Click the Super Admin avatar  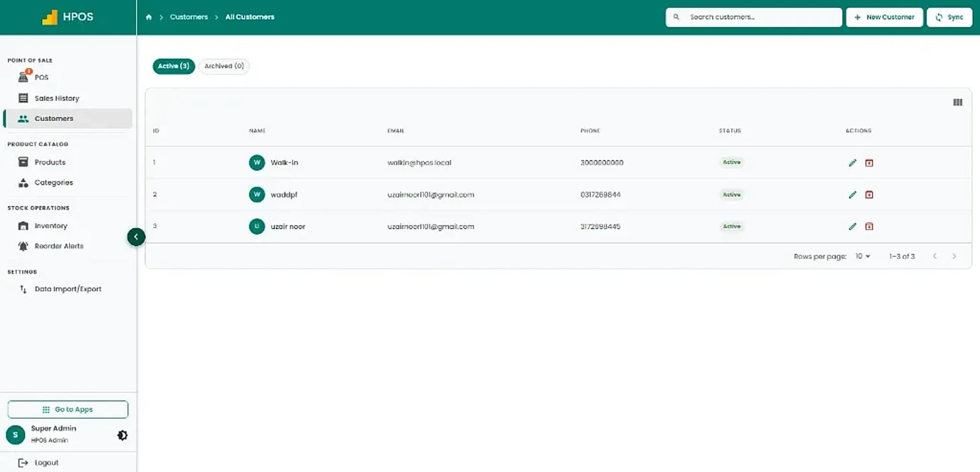[15, 435]
